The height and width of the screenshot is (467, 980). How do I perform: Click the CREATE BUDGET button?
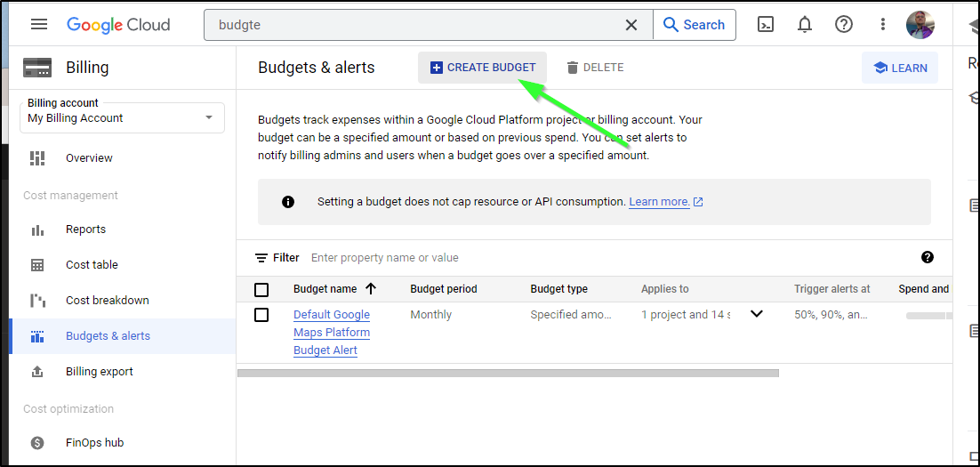(x=483, y=68)
